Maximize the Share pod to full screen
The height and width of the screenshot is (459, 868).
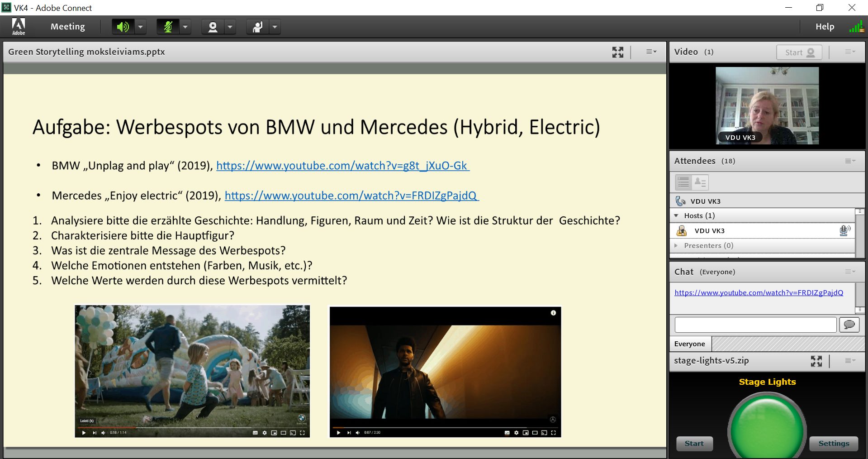[618, 52]
